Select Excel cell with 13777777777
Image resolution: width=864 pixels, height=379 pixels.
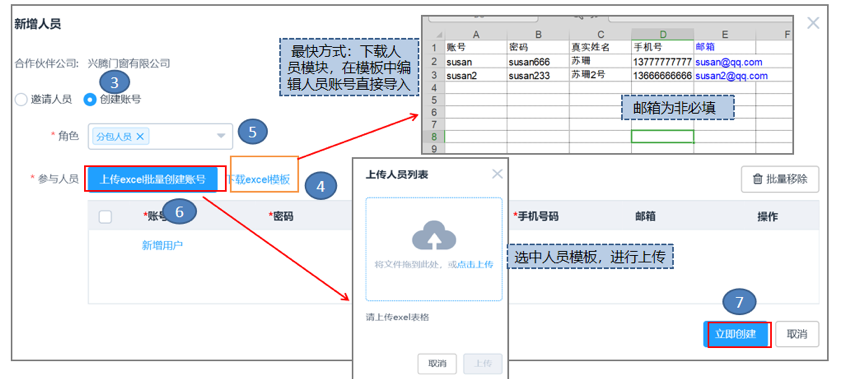point(662,62)
